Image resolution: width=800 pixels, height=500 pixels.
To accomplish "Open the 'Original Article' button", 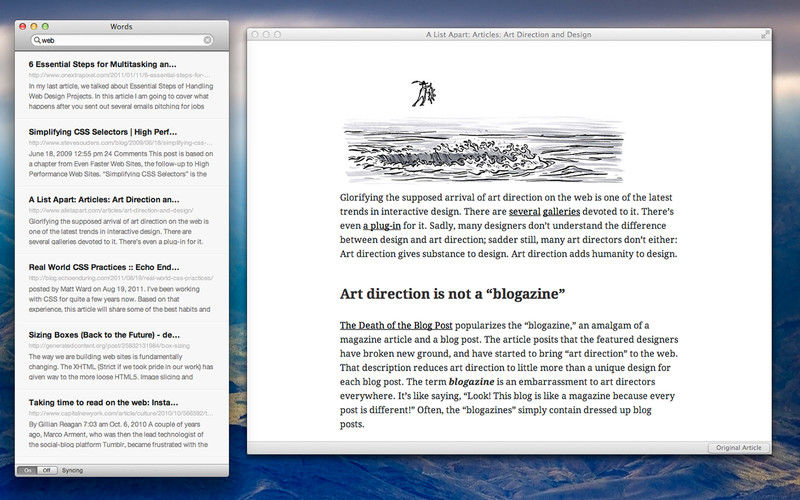I will click(739, 448).
